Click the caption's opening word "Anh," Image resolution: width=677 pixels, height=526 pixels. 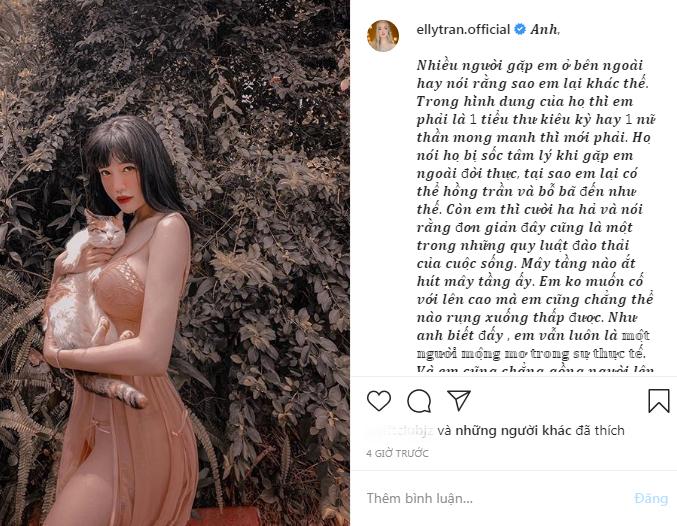tap(545, 29)
